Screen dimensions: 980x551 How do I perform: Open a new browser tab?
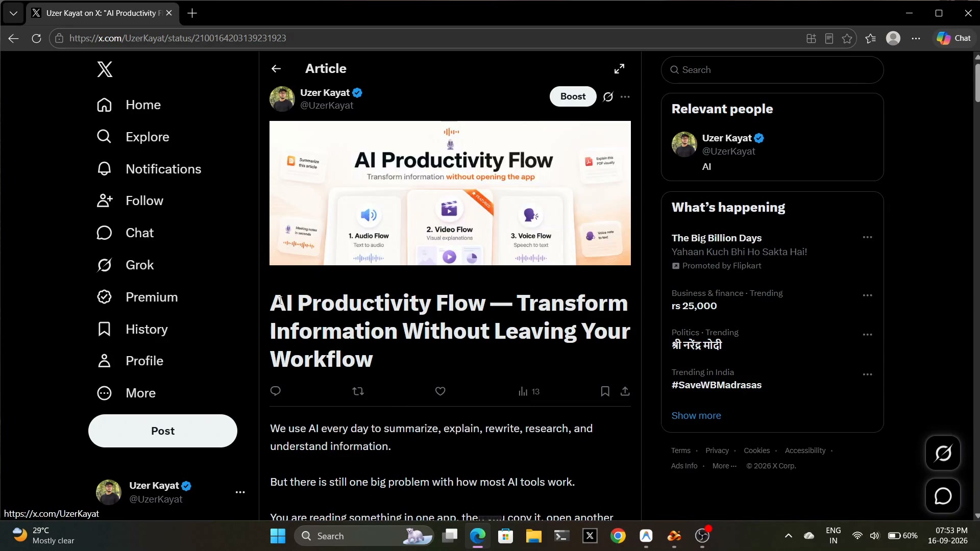(192, 13)
